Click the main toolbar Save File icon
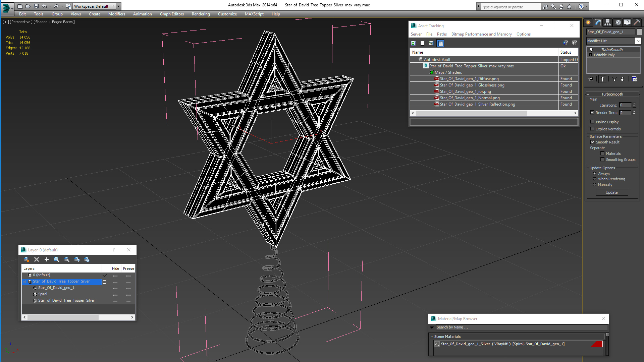Image resolution: width=644 pixels, height=362 pixels. pyautogui.click(x=36, y=6)
